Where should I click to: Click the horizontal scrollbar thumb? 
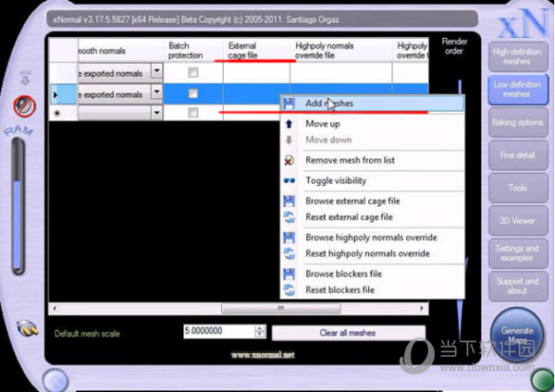point(281,308)
